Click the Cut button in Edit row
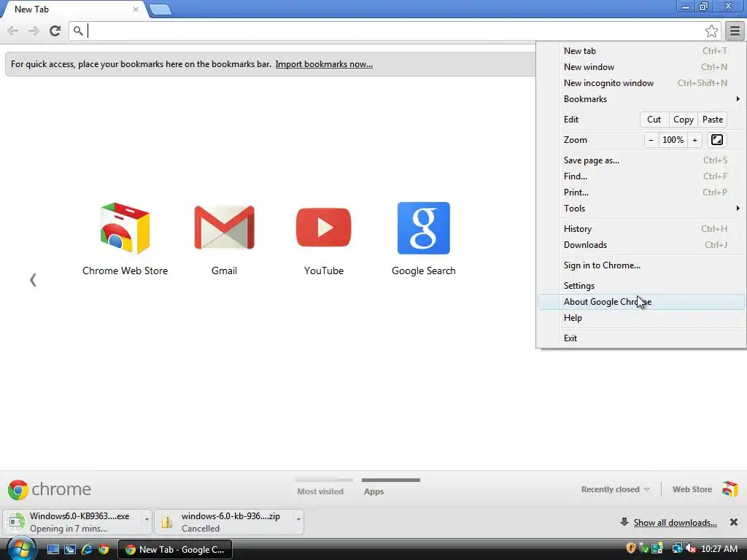This screenshot has width=747, height=560. (x=654, y=120)
